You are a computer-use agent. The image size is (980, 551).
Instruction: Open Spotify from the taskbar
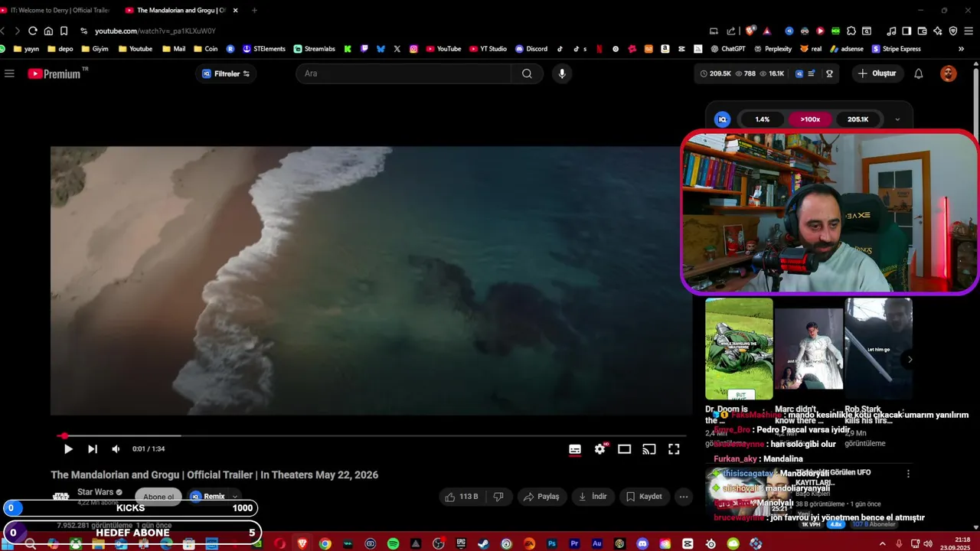(x=393, y=543)
